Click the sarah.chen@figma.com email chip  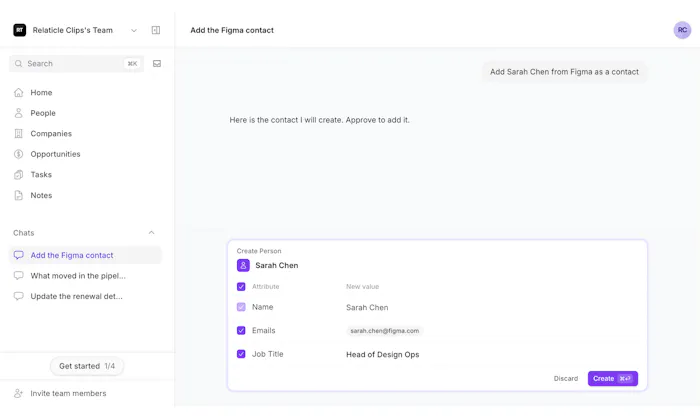click(x=384, y=331)
